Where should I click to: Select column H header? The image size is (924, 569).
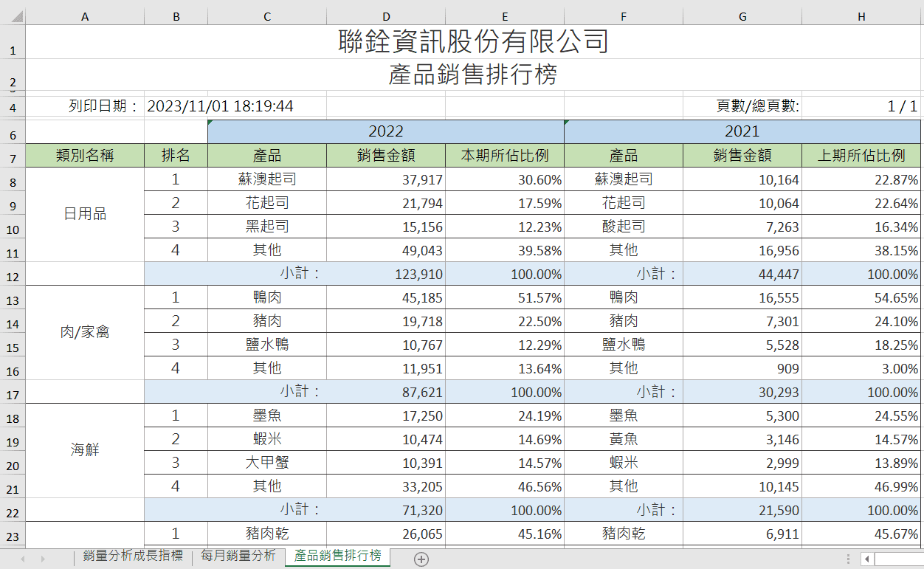[861, 16]
